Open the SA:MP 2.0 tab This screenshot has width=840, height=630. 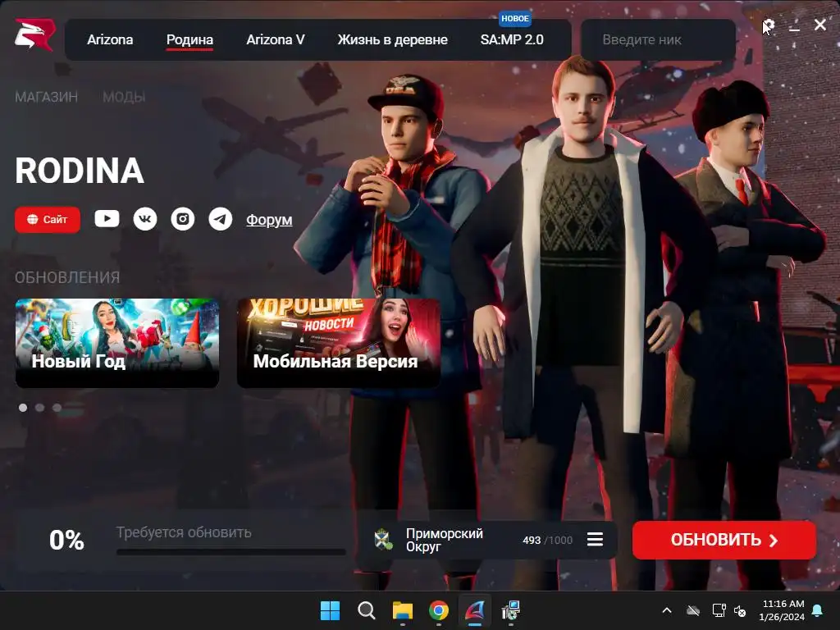click(512, 39)
